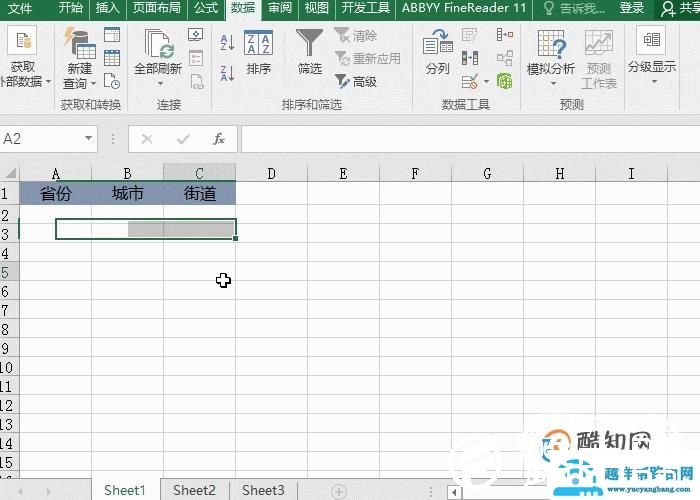Select column D header
This screenshot has height=500, width=700.
271,173
